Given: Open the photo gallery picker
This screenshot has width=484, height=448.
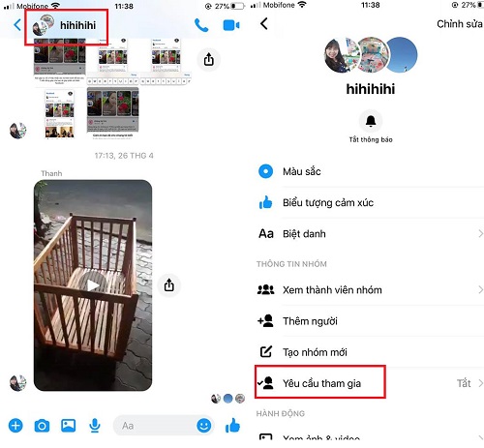Looking at the screenshot, I should (69, 426).
